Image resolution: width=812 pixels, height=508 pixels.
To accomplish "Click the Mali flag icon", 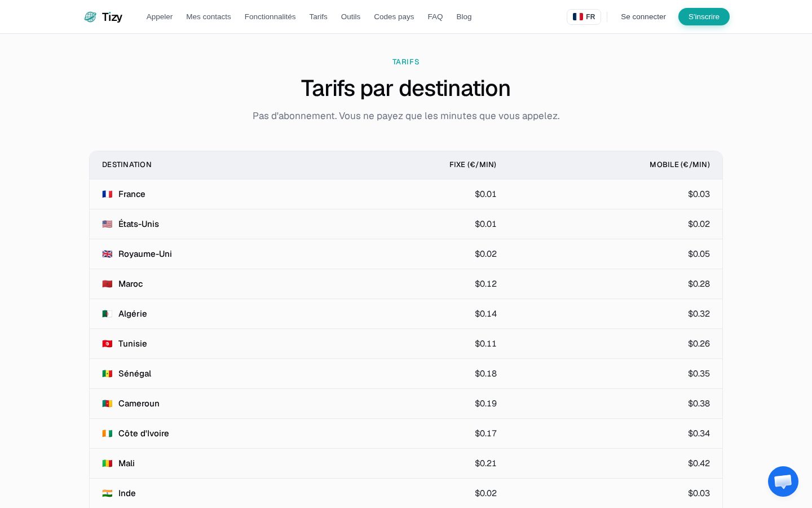I will (x=107, y=463).
